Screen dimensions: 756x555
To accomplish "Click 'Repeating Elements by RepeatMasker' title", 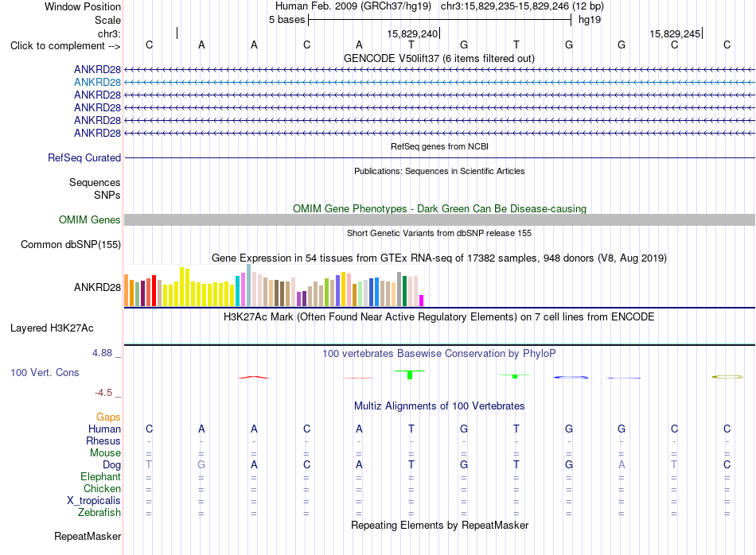I will coord(439,525).
